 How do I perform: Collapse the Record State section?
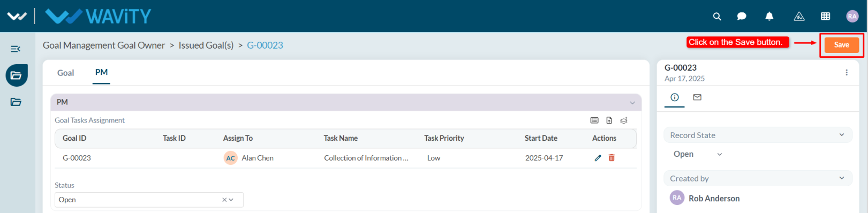tap(842, 135)
